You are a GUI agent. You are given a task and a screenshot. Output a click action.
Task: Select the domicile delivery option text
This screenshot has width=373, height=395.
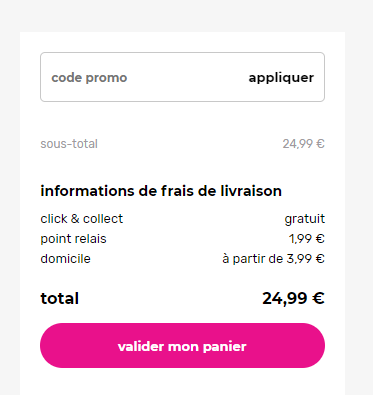(65, 259)
